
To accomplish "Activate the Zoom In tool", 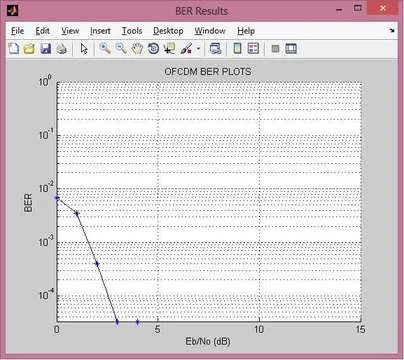I will click(x=105, y=49).
